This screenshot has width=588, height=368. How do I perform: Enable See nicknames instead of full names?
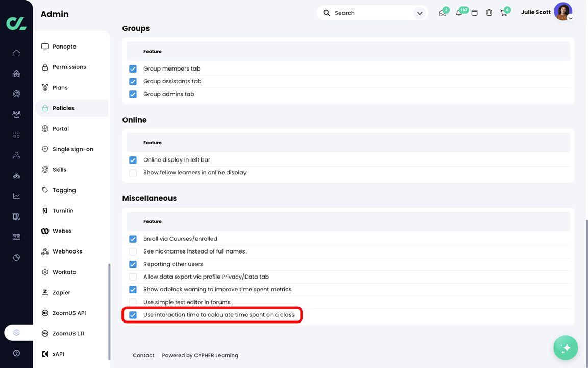[x=133, y=251]
